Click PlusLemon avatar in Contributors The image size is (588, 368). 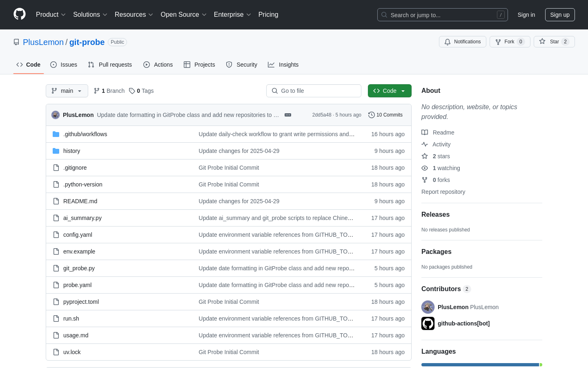point(428,307)
